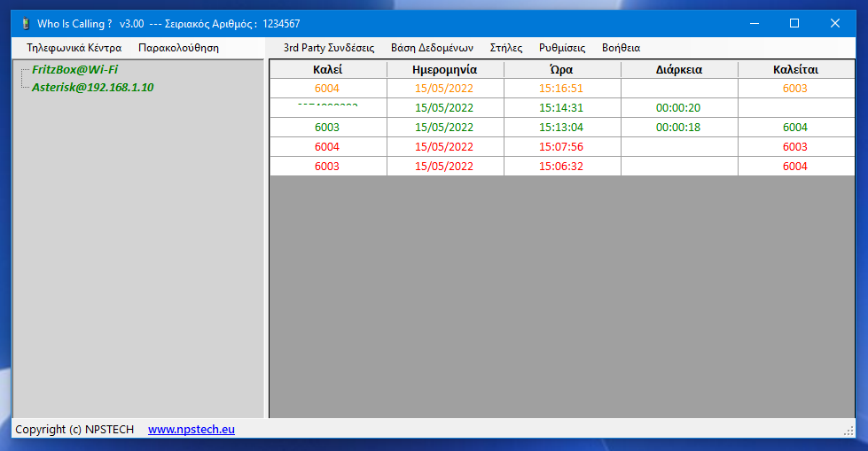Open the Ρυθμίσεις menu

point(562,48)
